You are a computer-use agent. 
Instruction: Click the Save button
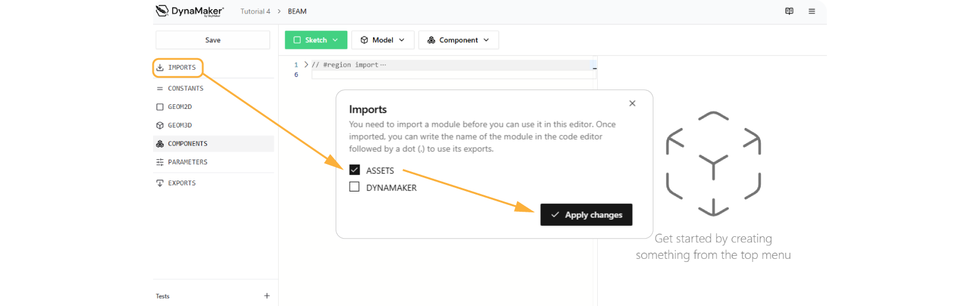[x=213, y=40]
